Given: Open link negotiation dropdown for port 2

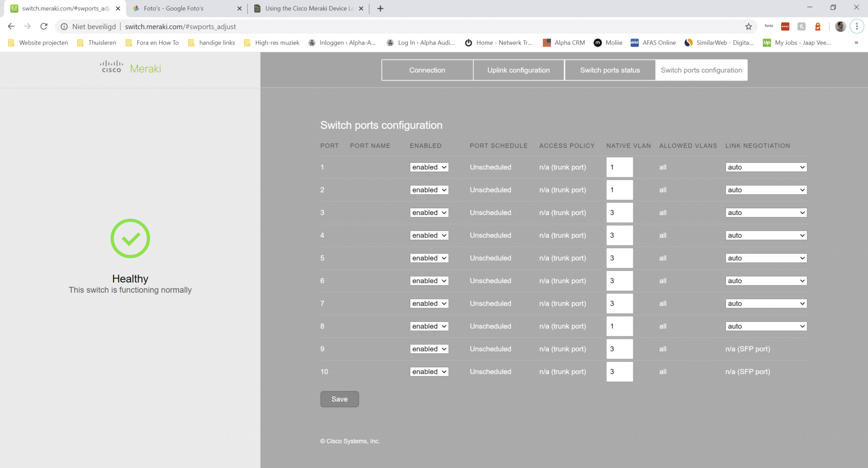Looking at the screenshot, I should pyautogui.click(x=766, y=190).
